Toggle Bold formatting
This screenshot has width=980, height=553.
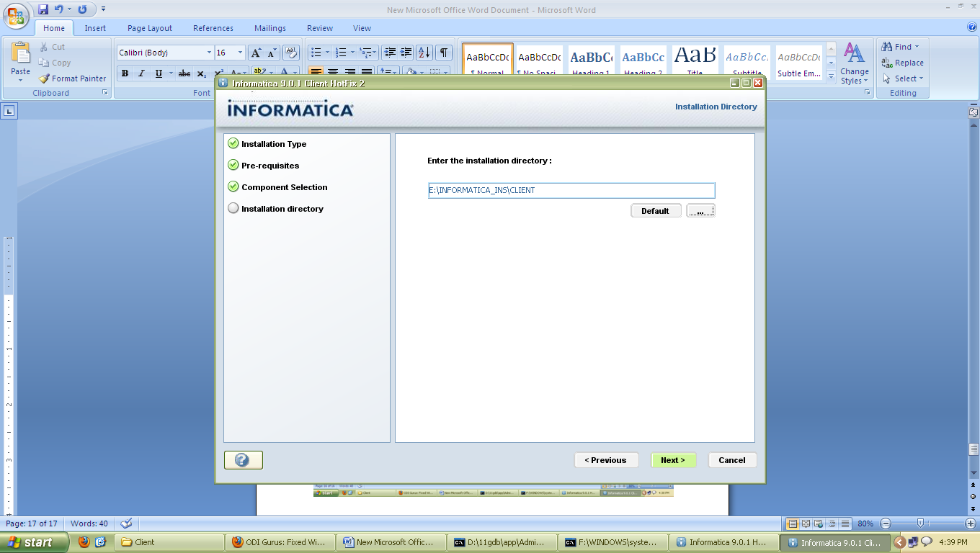[125, 73]
